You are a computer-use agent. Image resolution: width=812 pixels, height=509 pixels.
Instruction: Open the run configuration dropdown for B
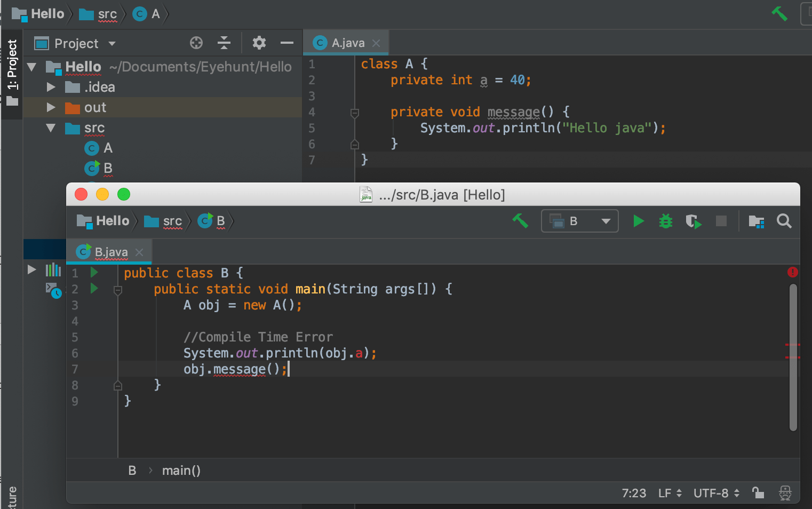[x=606, y=220]
